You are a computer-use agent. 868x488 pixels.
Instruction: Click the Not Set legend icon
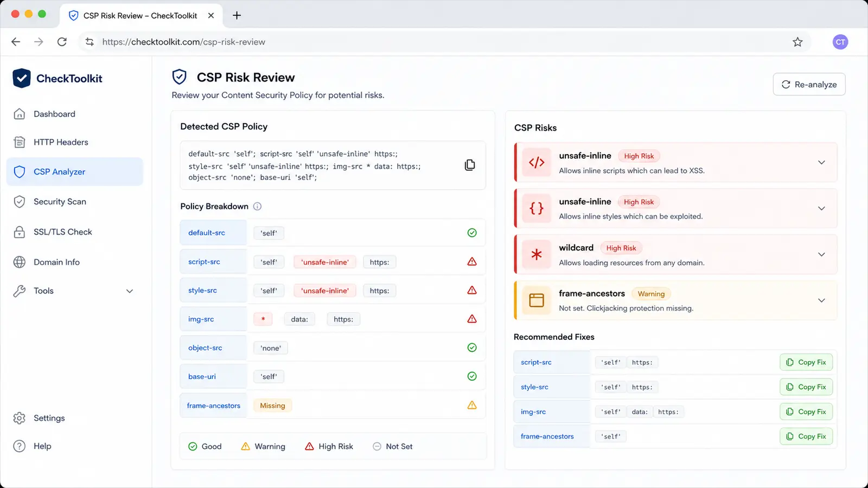click(377, 446)
